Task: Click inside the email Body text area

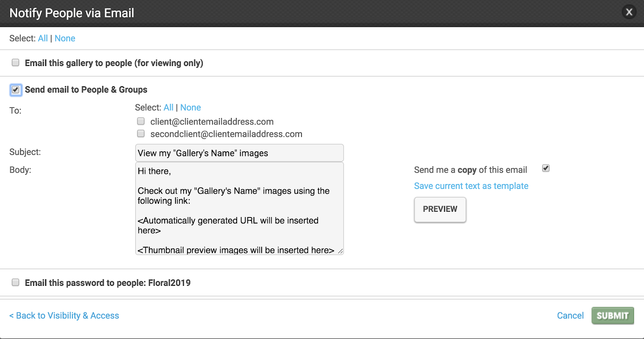Action: [x=239, y=209]
